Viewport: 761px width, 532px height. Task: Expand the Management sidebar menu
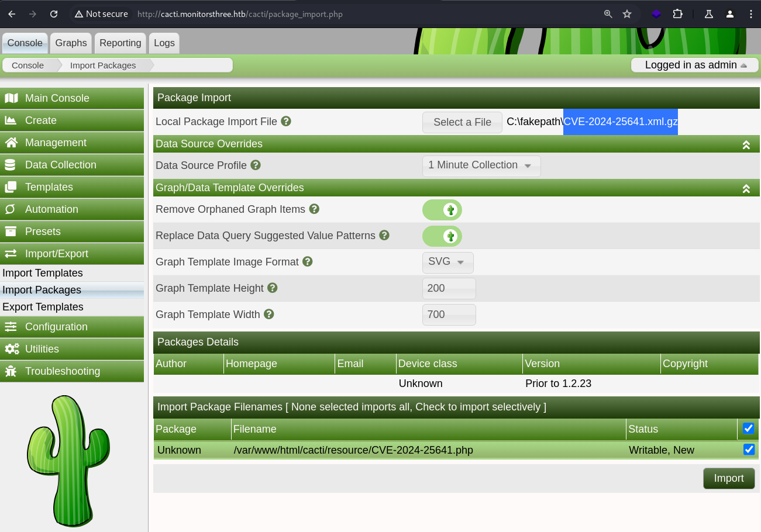click(72, 143)
